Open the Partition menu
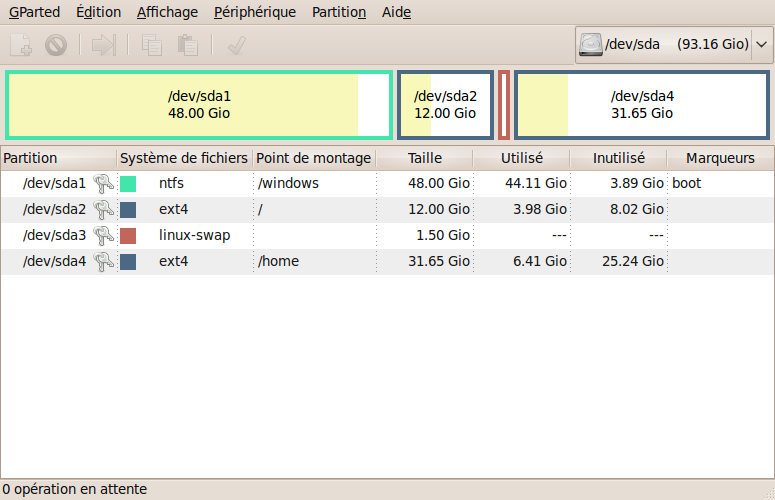 point(339,12)
